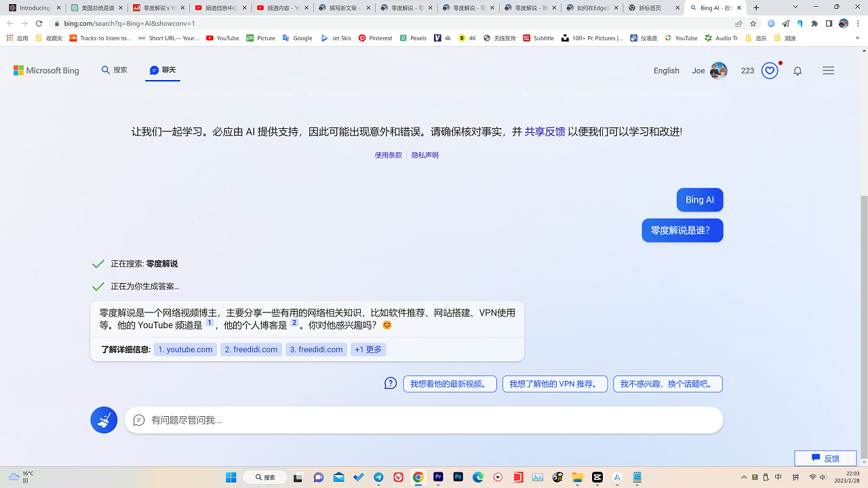
Task: Switch to the 新标签页 tab
Action: tap(653, 8)
